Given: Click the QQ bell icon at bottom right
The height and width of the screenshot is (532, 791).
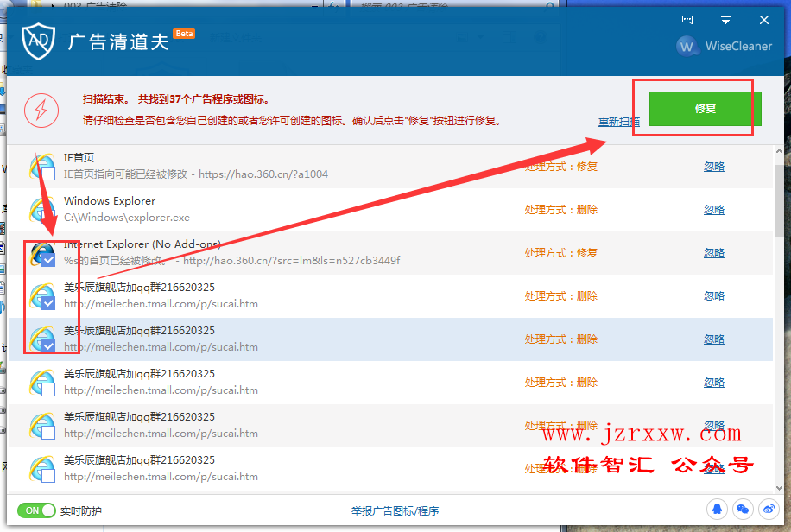Looking at the screenshot, I should click(717, 510).
